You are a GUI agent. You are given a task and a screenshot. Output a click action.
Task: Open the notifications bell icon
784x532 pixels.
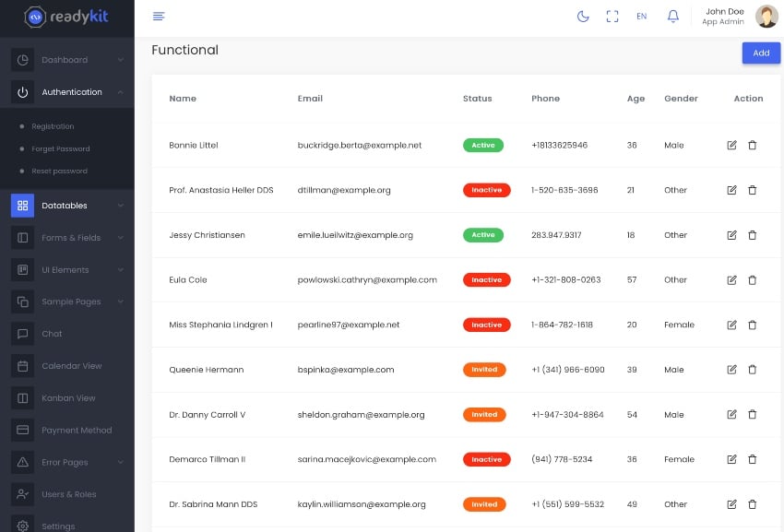tap(673, 16)
